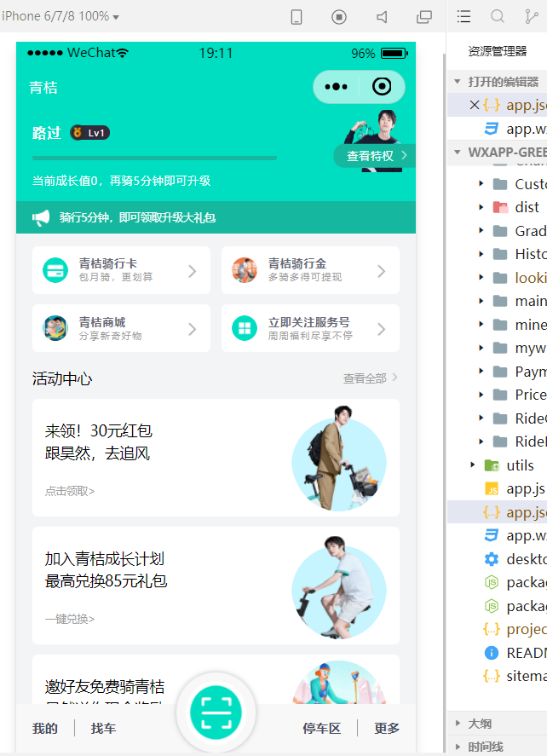Click the detach simulator window icon
This screenshot has width=547, height=756.
424,17
